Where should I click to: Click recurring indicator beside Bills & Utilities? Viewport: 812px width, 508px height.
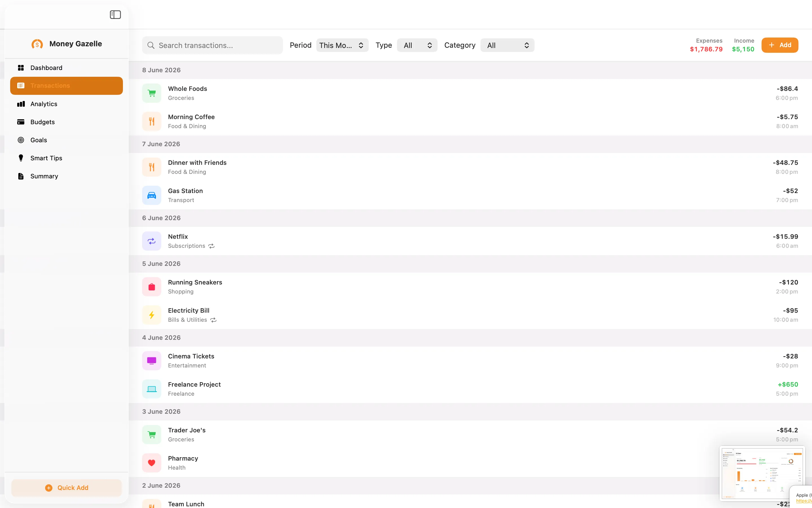[x=213, y=320]
